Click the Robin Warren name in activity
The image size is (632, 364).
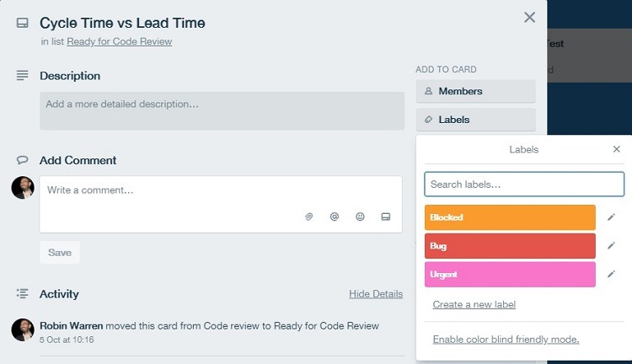(72, 326)
